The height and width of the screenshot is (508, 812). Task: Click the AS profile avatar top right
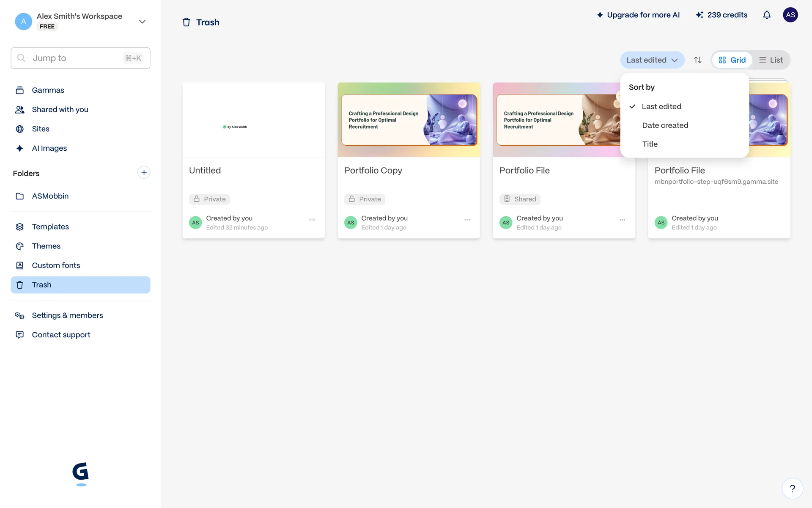[x=790, y=15]
